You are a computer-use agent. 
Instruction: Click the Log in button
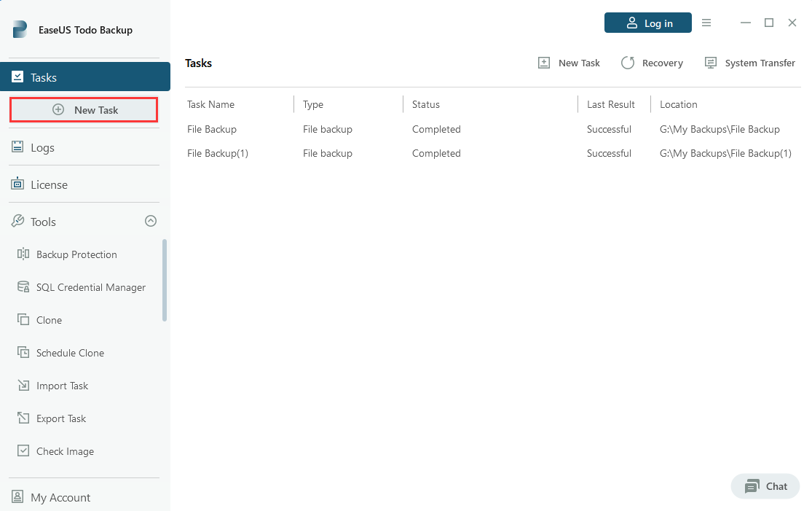coord(648,23)
